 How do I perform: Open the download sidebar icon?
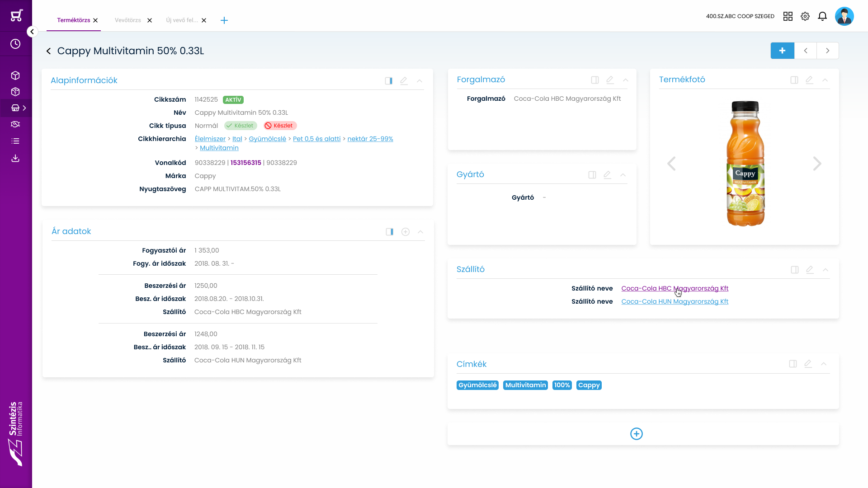pos(15,158)
